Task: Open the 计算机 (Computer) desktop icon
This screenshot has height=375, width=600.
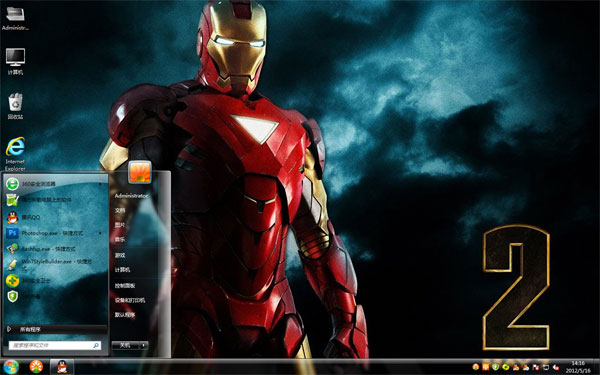Action: (15, 61)
